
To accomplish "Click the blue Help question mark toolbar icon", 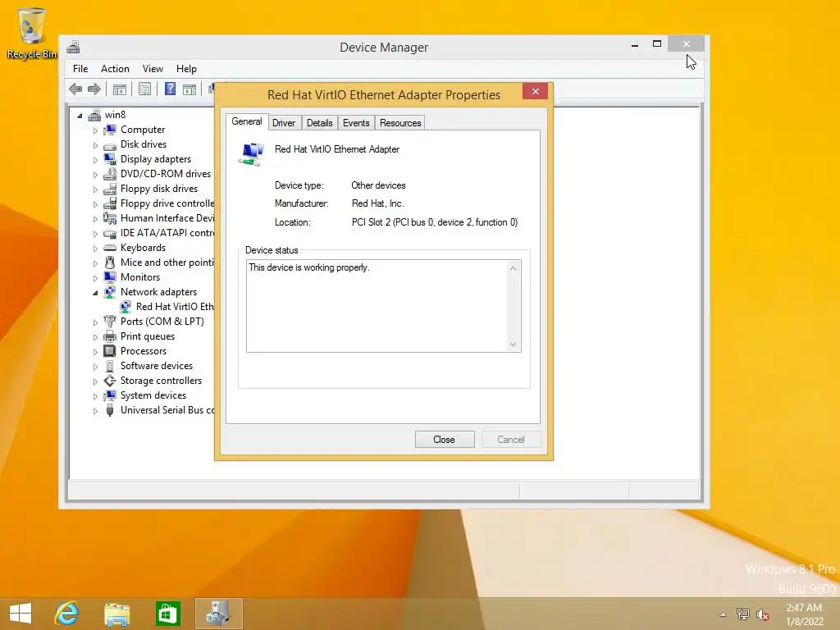I will coord(170,89).
